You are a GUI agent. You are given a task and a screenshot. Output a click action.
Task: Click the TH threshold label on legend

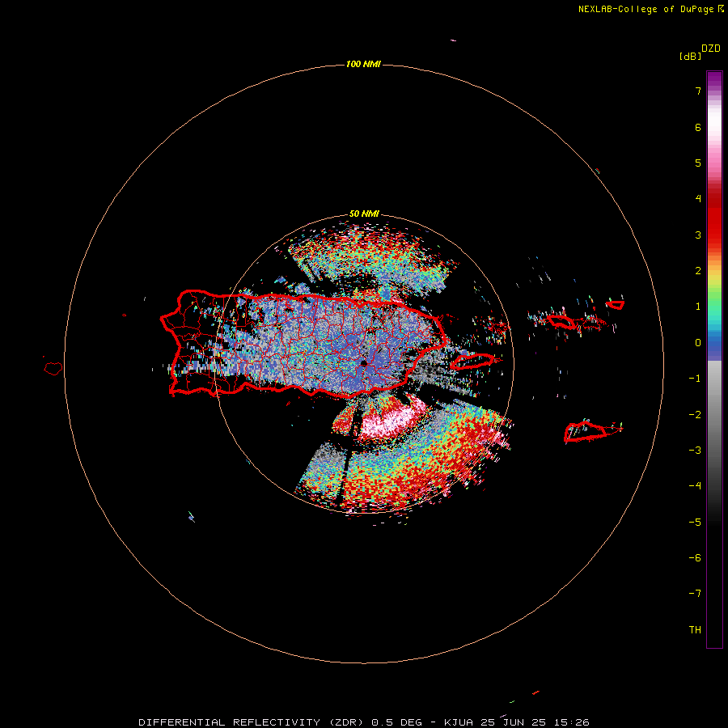click(x=695, y=630)
